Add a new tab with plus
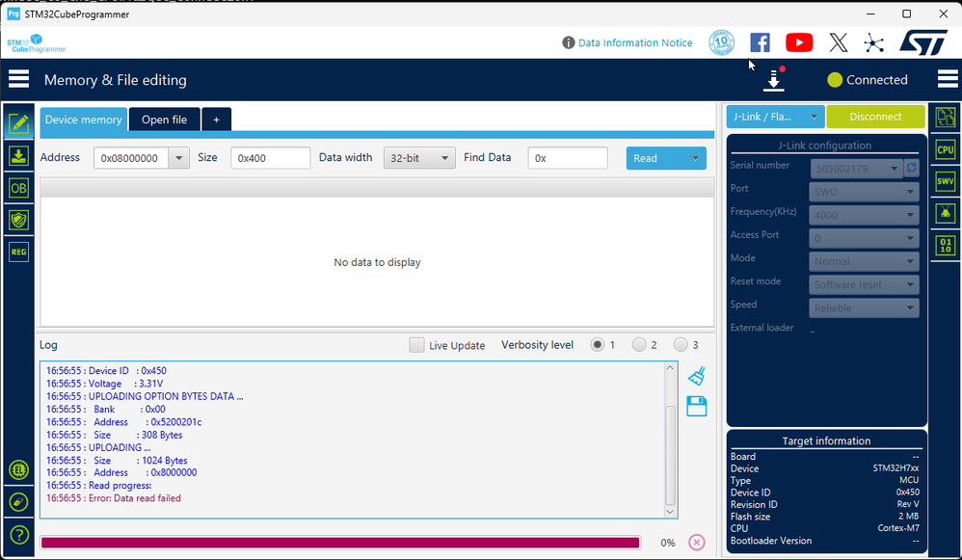The width and height of the screenshot is (962, 560). [216, 120]
